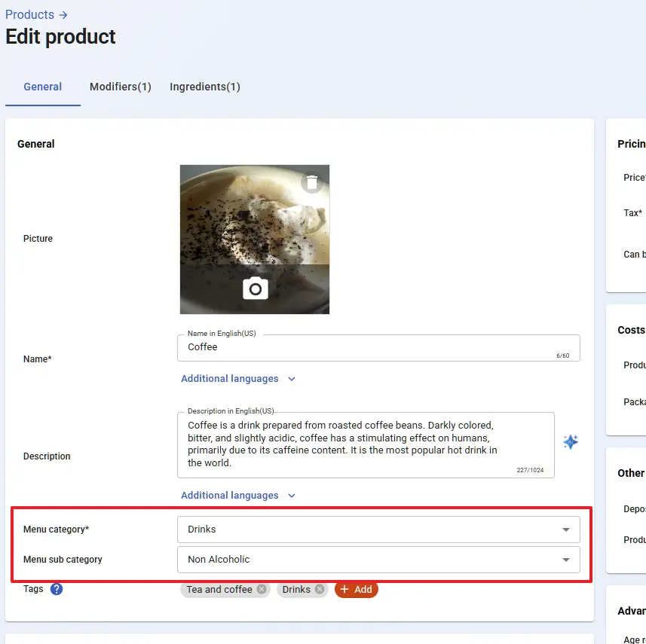Switch to the Modifiers(1) tab
This screenshot has width=646, height=644.
tap(121, 87)
